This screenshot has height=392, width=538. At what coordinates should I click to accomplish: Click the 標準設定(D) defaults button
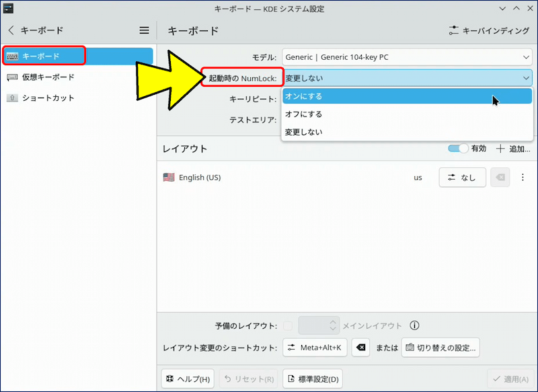(313, 379)
